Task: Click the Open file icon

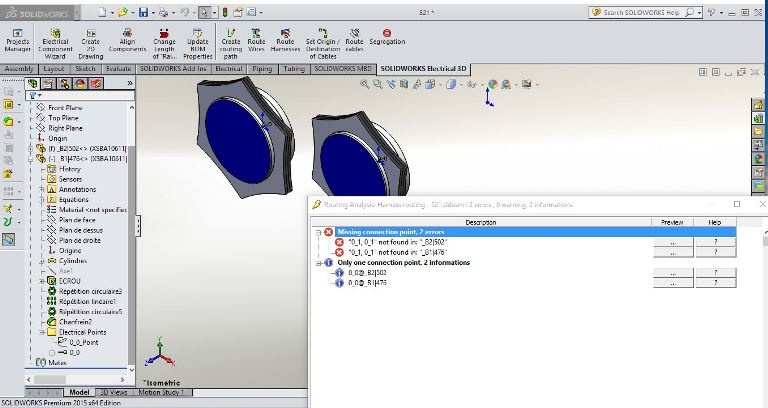Action: pos(122,12)
